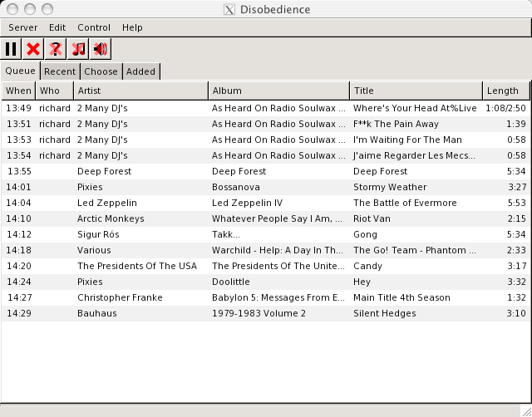The height and width of the screenshot is (417, 532).
Task: Click artist Sigur Rós
Action: [x=98, y=234]
